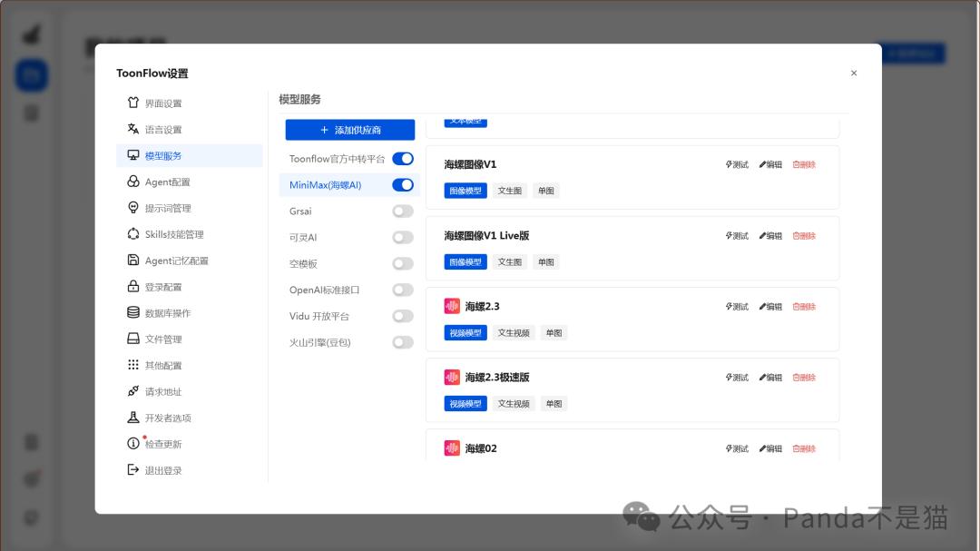This screenshot has height=551, width=980.
Task: Click 视频模型 tag on 海螺2.3
Action: pyautogui.click(x=465, y=333)
